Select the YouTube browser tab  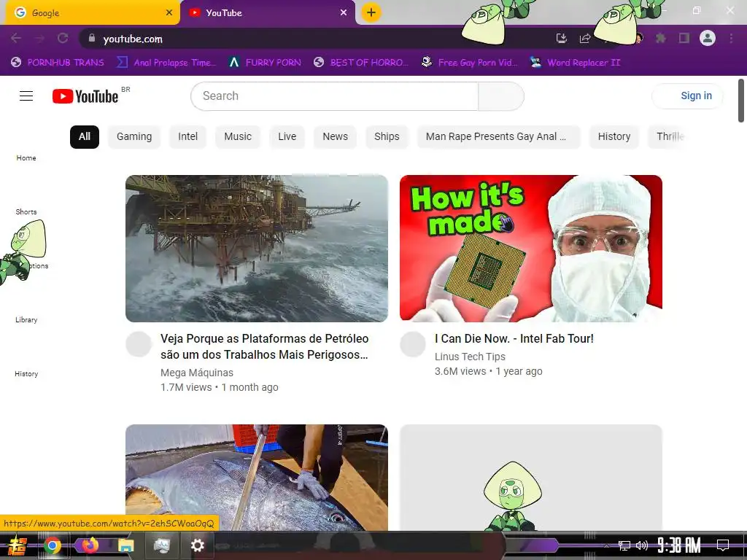268,13
